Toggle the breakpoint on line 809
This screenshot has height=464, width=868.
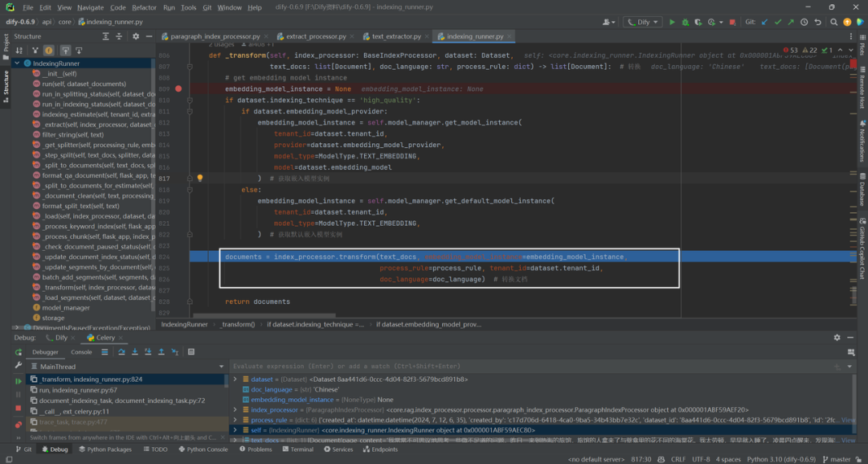[x=178, y=88]
